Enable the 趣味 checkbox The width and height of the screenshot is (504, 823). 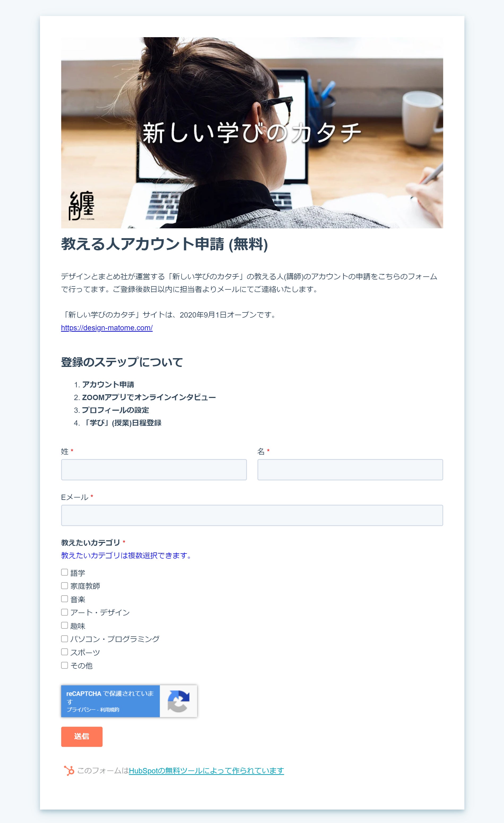click(x=64, y=625)
